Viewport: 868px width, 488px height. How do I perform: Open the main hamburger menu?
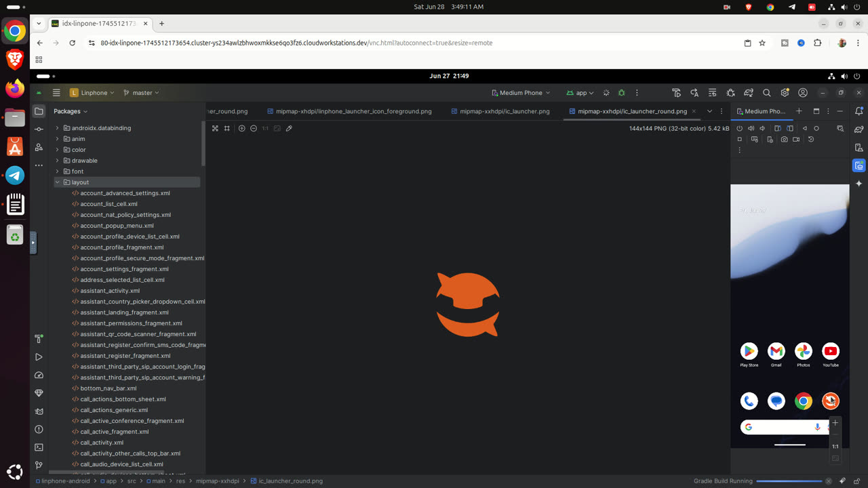[56, 93]
